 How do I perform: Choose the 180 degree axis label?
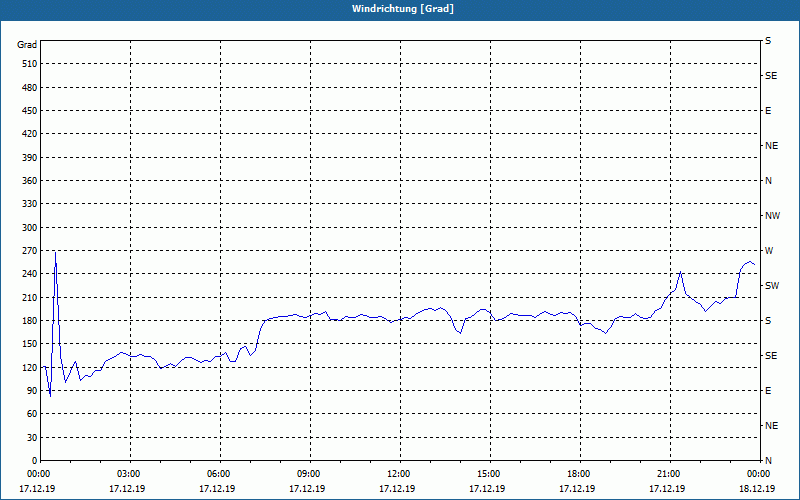pos(29,321)
